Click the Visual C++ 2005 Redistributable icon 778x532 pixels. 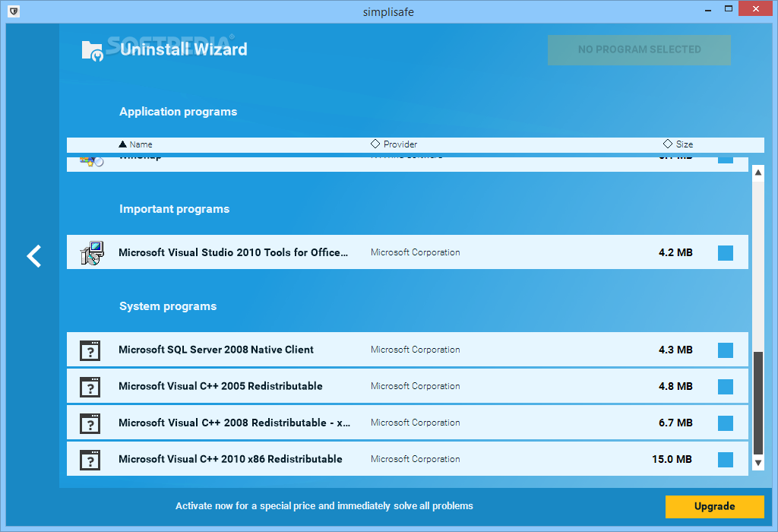pos(90,387)
